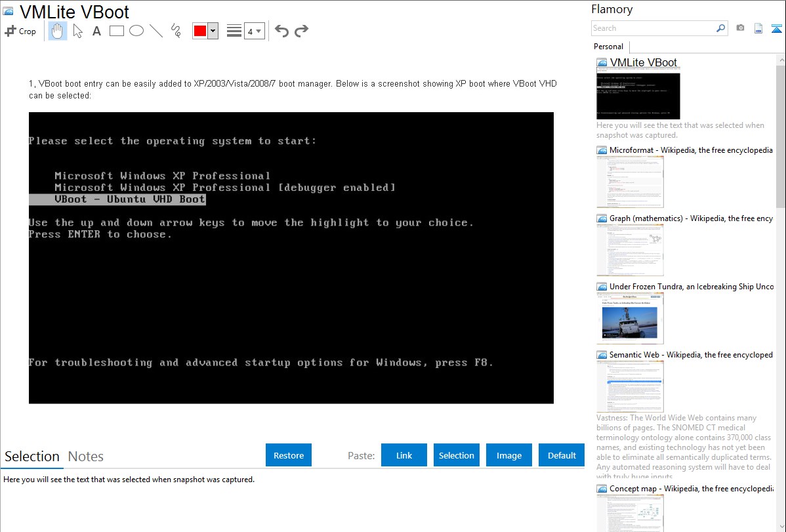
Task: Click the Graph (mathematics) snapshot title
Action: tap(691, 218)
